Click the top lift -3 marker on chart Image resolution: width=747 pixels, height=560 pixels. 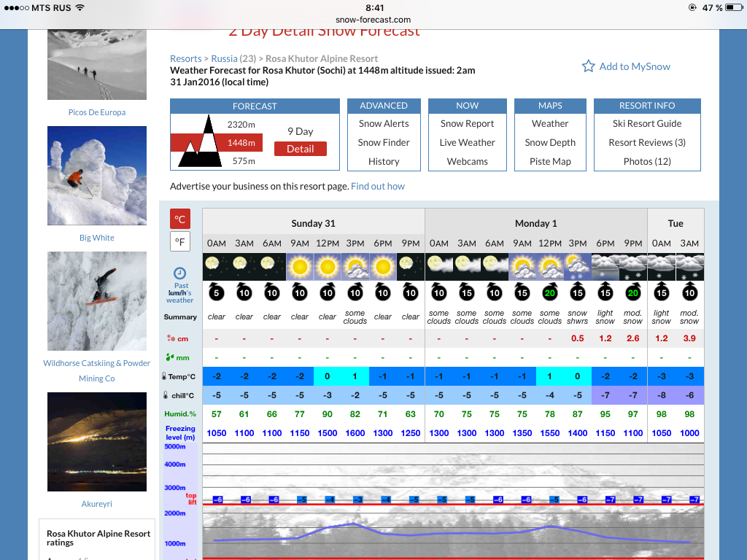point(357,499)
